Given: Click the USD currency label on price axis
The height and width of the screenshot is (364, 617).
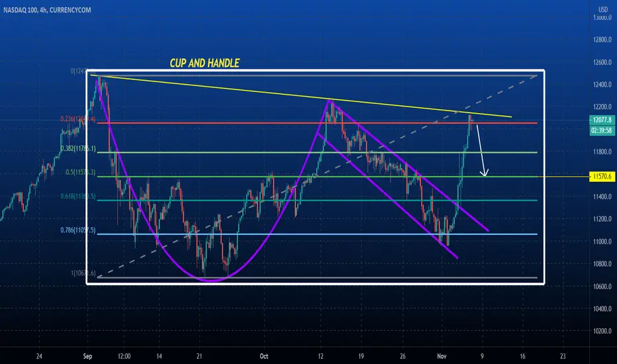Looking at the screenshot, I should [x=603, y=9].
